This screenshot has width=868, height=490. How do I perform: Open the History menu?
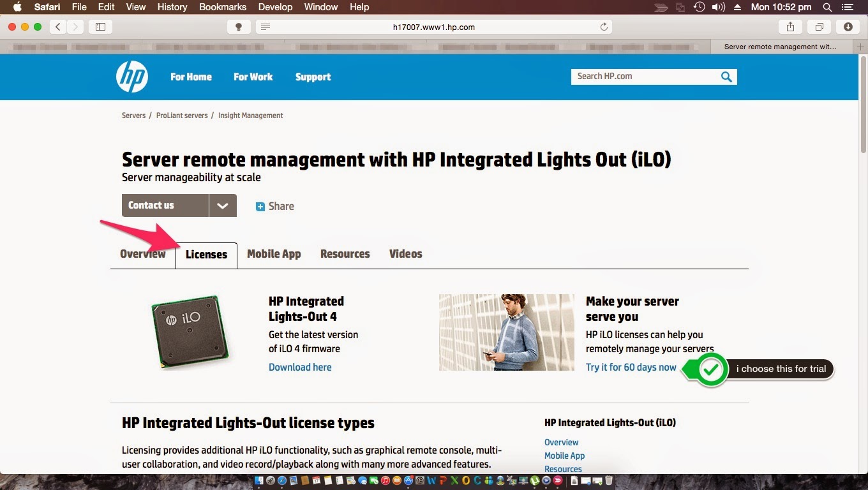point(172,7)
